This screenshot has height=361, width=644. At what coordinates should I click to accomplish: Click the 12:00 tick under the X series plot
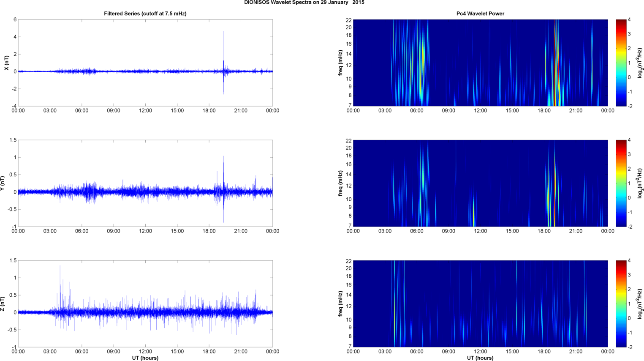pos(145,111)
